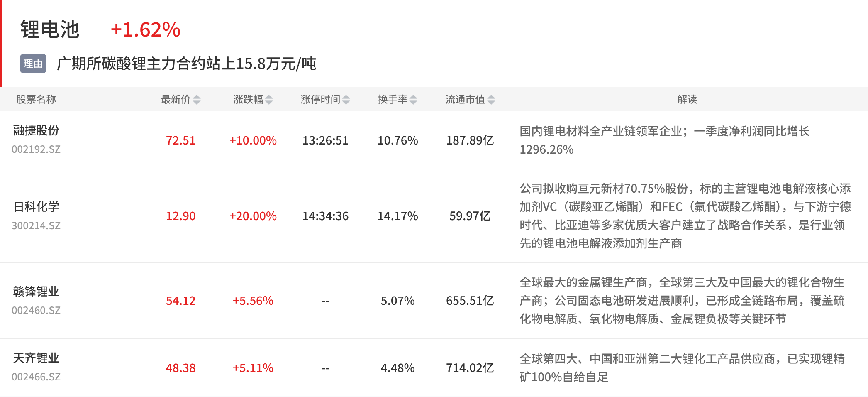
Task: Read 赣锋锂业 interpretation text
Action: (682, 301)
